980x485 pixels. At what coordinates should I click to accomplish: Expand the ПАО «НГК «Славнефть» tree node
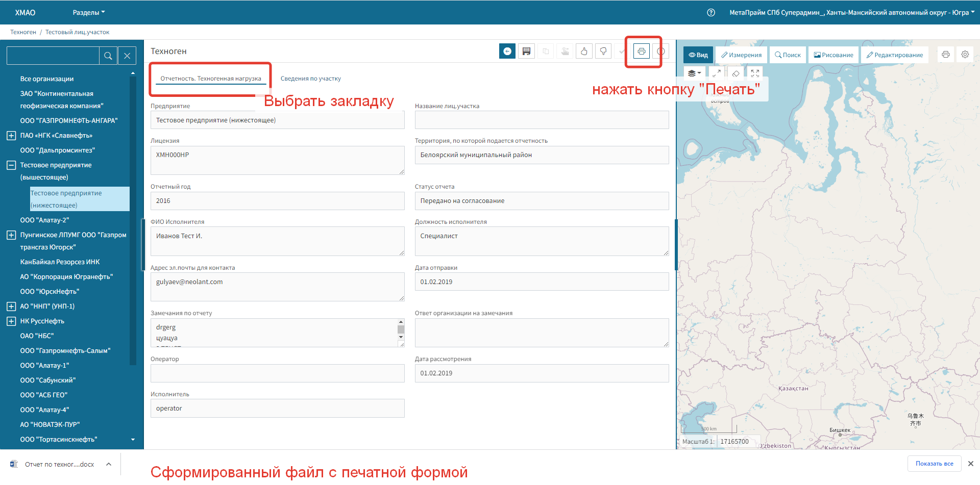tap(11, 136)
